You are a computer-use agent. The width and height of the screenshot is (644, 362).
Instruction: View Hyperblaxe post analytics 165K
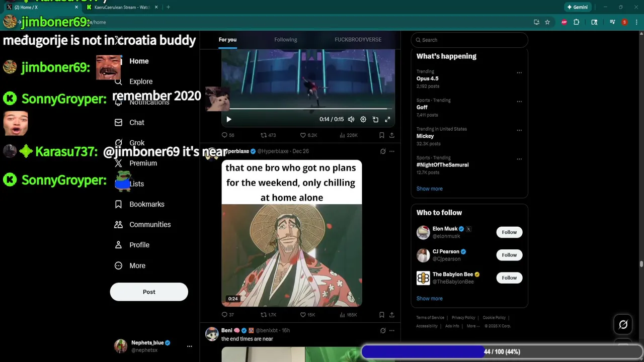coord(348,315)
